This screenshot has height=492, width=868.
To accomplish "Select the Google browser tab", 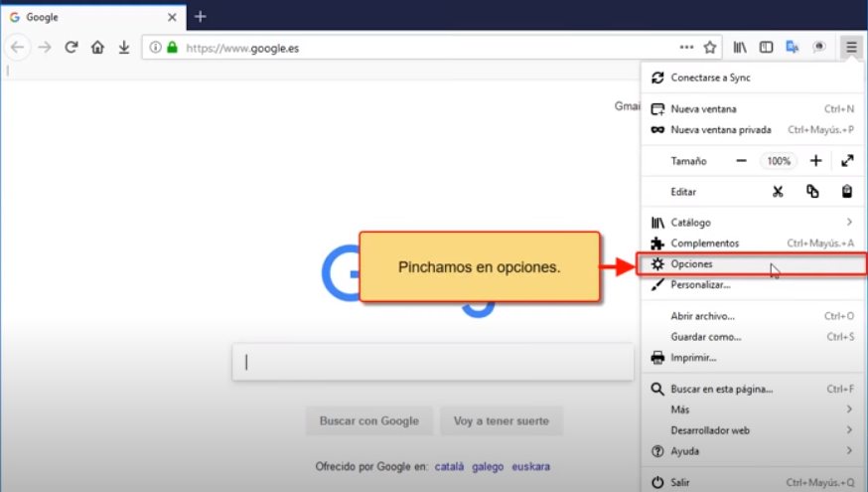I will [93, 17].
